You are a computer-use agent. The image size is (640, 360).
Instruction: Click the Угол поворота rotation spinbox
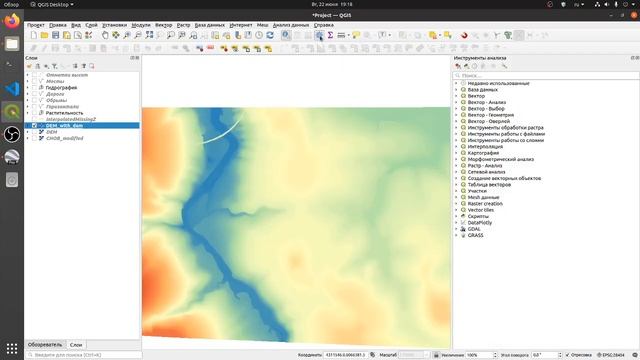(x=547, y=355)
